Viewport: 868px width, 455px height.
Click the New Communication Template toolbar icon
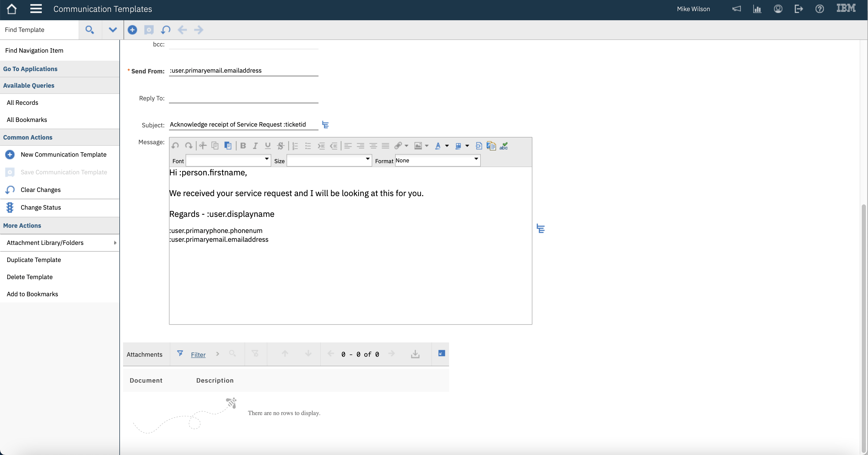[x=132, y=30]
